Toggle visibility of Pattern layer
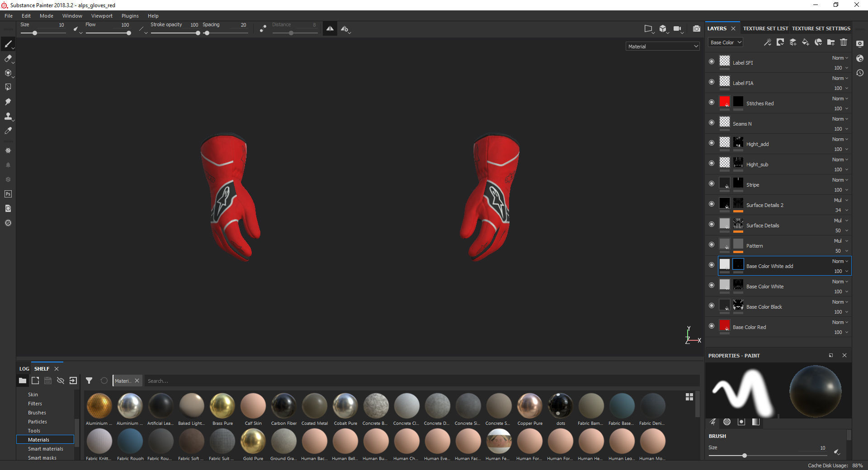868x470 pixels. [712, 244]
